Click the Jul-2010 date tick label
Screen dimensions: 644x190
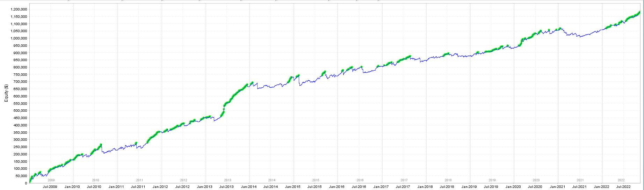[x=94, y=187]
